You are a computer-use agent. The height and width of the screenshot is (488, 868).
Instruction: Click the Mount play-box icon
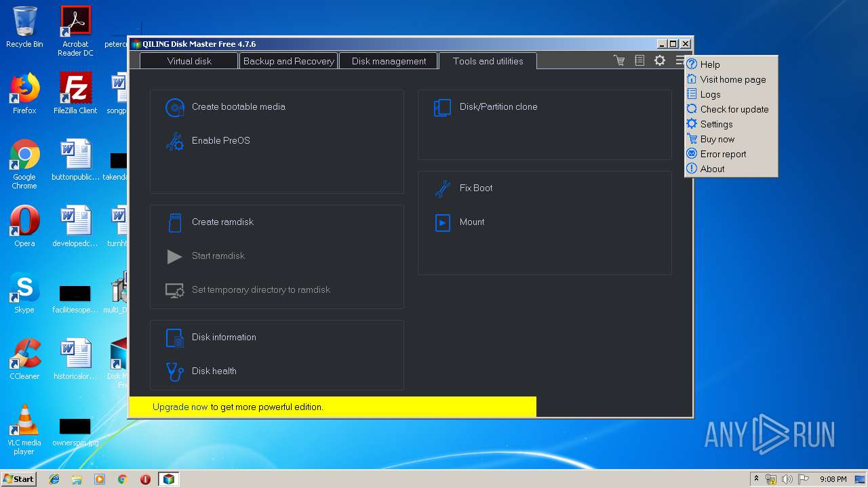point(443,222)
